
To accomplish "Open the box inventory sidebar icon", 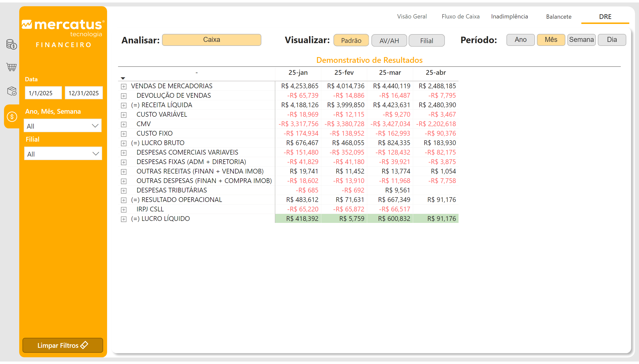I will 11,91.
